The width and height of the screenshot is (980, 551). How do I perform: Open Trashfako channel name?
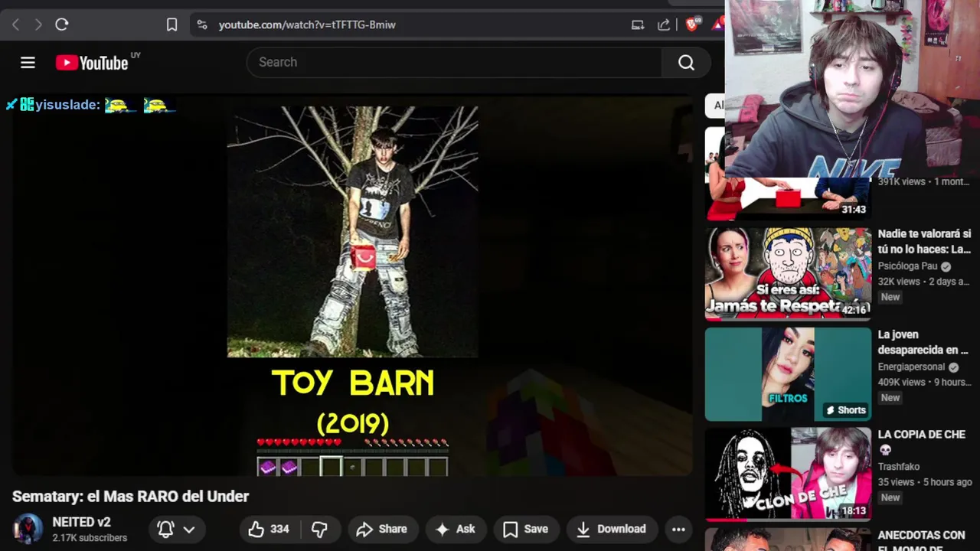(899, 467)
